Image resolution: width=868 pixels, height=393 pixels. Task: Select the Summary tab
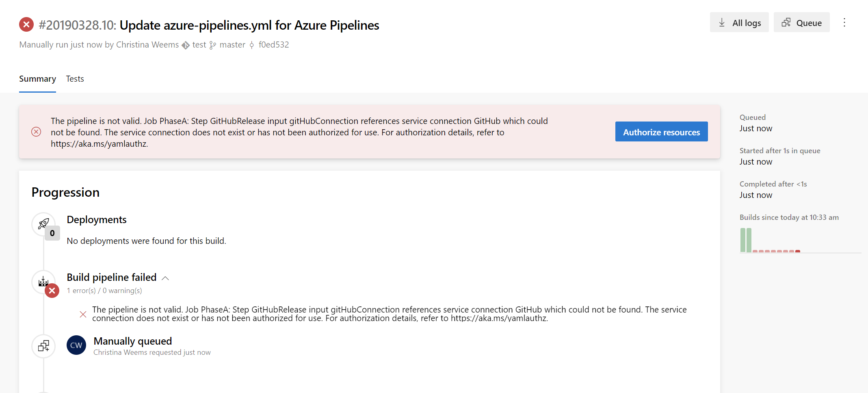(x=37, y=79)
